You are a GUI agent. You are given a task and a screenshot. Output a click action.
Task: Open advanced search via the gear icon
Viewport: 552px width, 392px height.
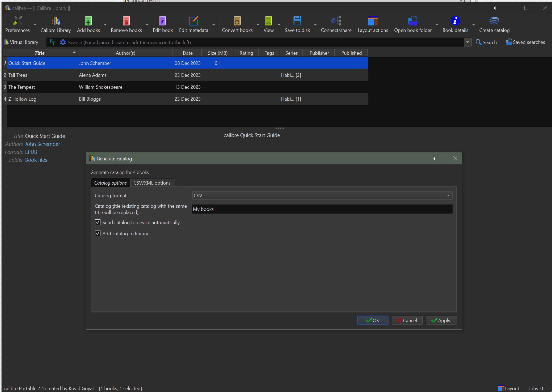click(63, 42)
